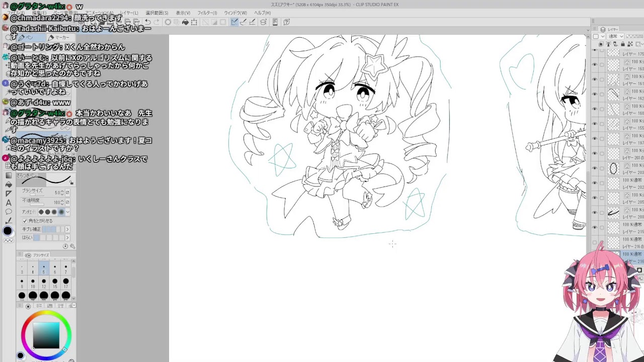Select the triangle Ruler tool
The height and width of the screenshot is (362, 644).
point(8,194)
